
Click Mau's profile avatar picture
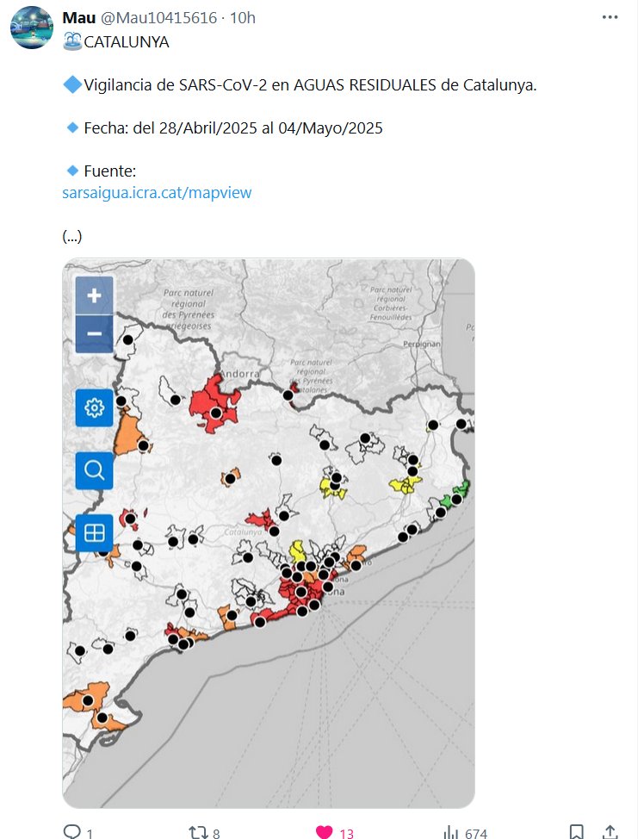click(x=32, y=27)
